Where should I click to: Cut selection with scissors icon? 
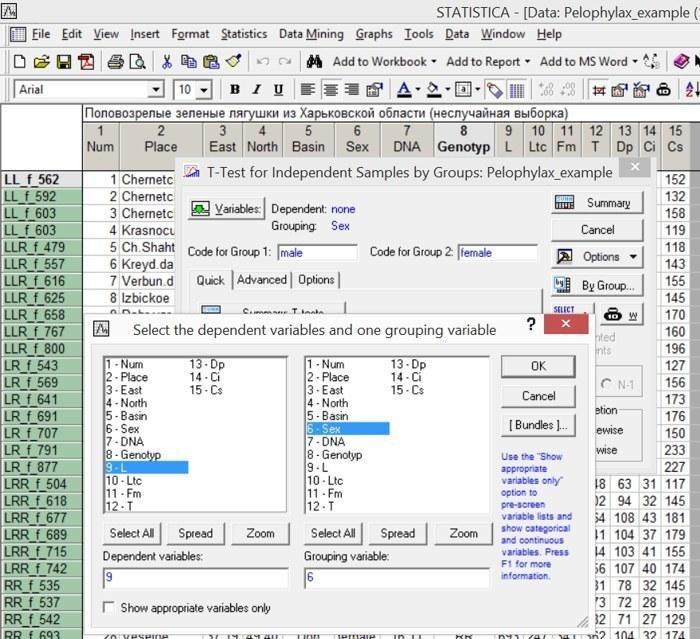(167, 62)
